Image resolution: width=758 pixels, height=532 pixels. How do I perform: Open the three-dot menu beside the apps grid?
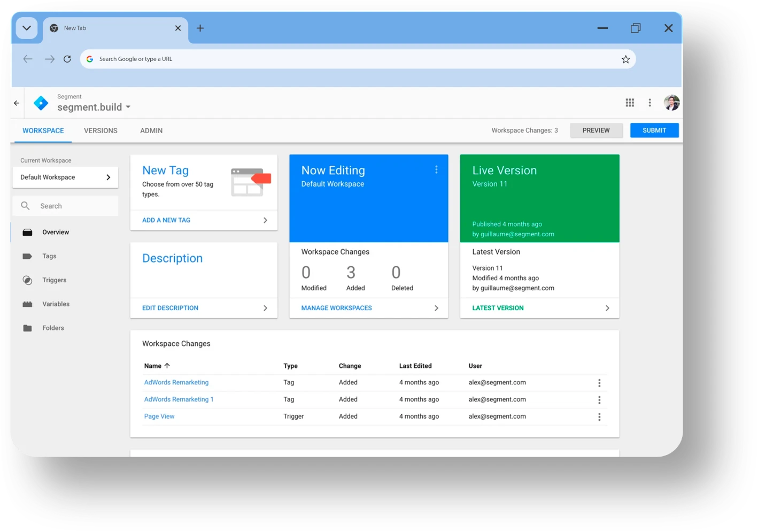tap(649, 103)
